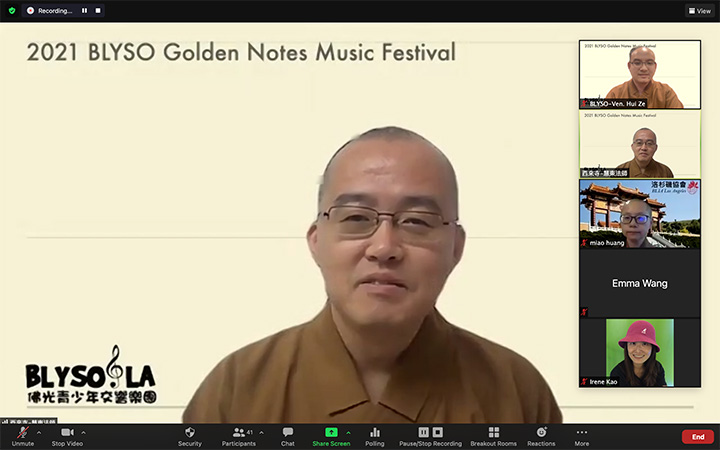Click the 2021 BLYSO Golden Notes Music Festival title
Viewport: 720px width, 450px height.
coord(241,52)
